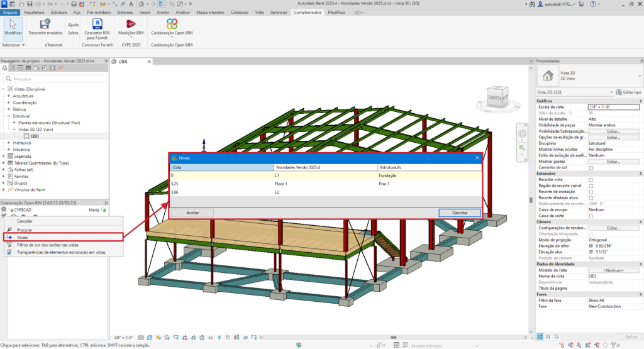
Task: Expand the Legendas node
Action: [x=3, y=156]
